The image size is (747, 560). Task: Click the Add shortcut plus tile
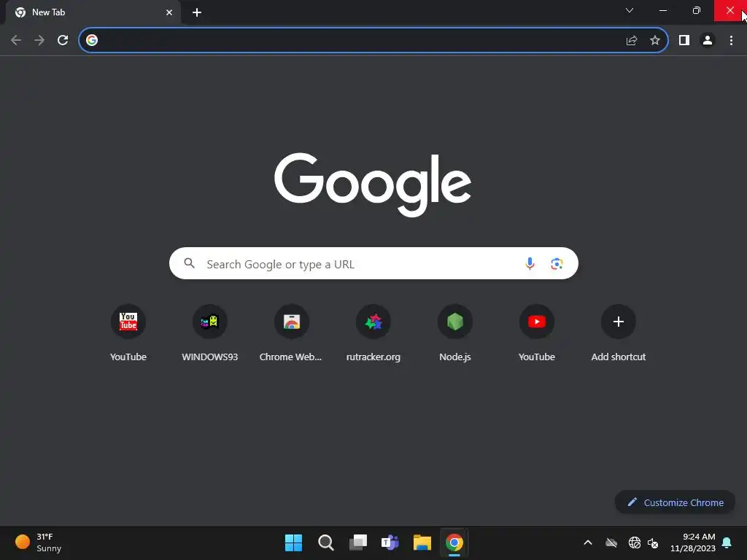(x=619, y=332)
